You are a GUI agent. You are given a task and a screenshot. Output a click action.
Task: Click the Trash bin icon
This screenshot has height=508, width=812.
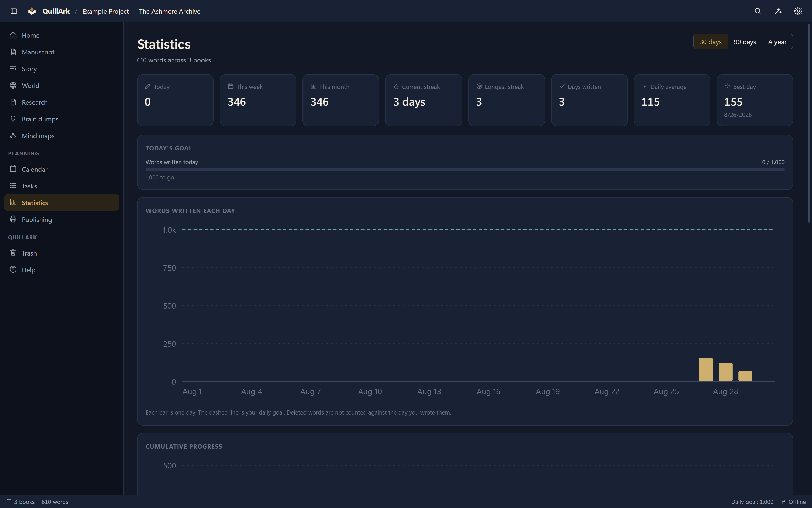13,253
